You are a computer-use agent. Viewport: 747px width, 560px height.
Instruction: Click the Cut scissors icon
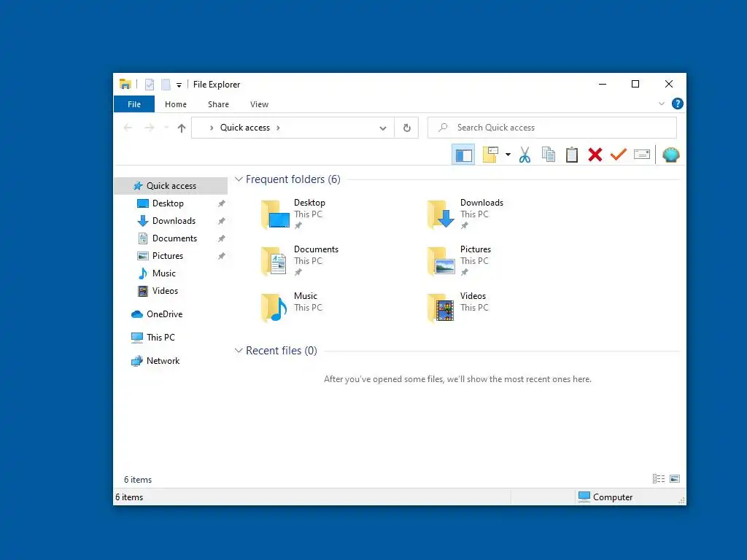[525, 155]
